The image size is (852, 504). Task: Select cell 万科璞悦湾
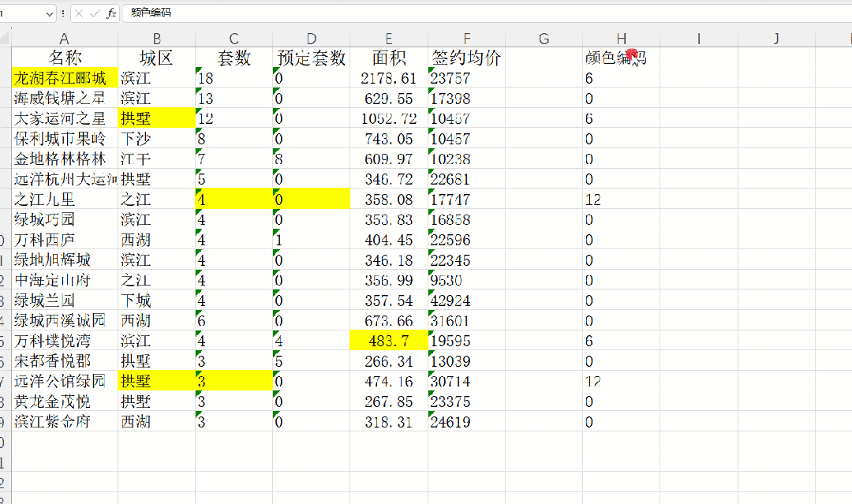65,341
